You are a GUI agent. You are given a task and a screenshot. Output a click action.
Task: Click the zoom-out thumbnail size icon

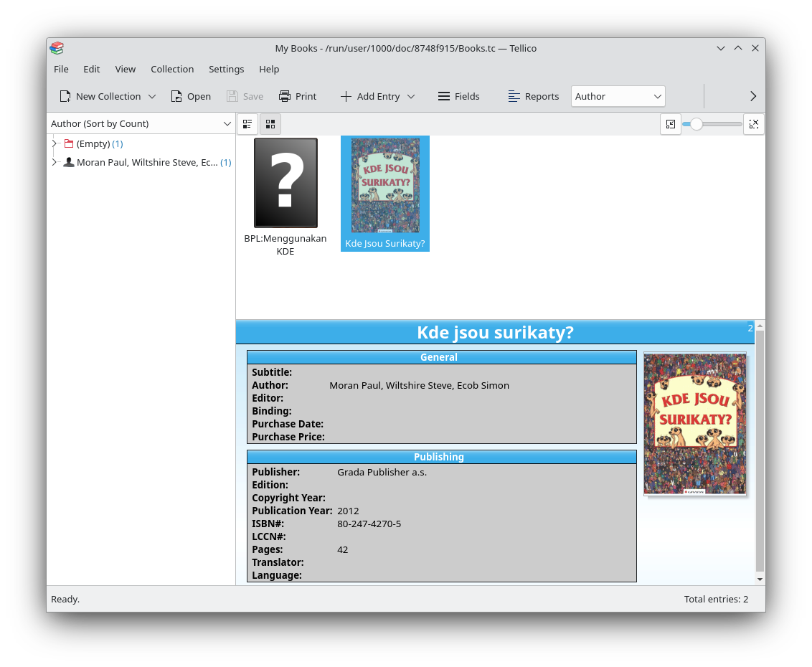670,124
